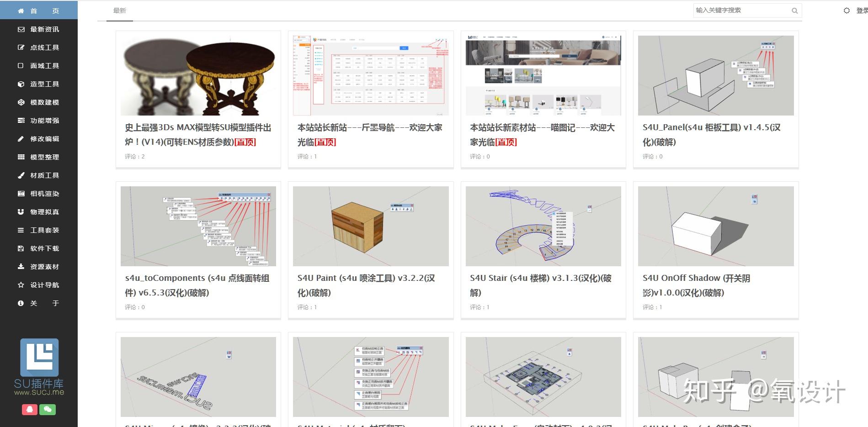Click the white box with shadow thumbnail

(716, 226)
